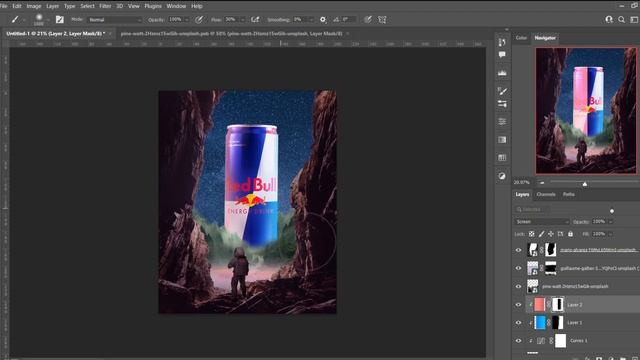Open the workspace switcher icon
Viewport: 640px width, 360px height.
pos(634,19)
